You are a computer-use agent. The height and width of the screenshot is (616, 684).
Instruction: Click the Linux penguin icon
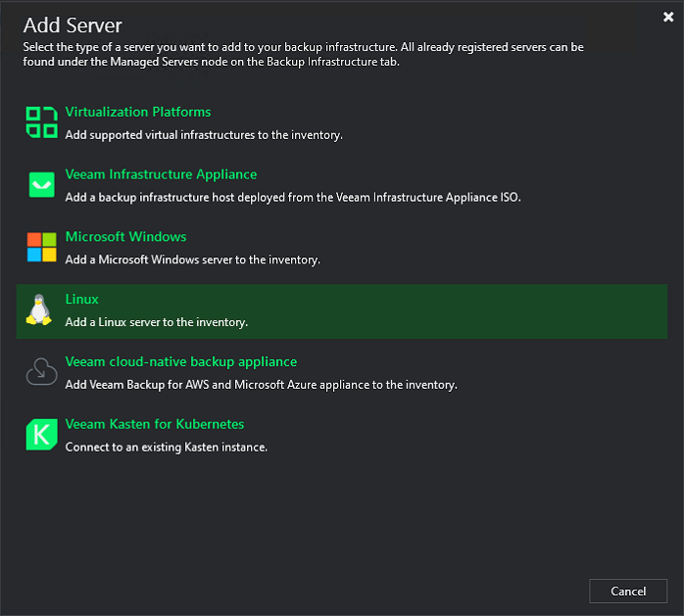tap(39, 309)
